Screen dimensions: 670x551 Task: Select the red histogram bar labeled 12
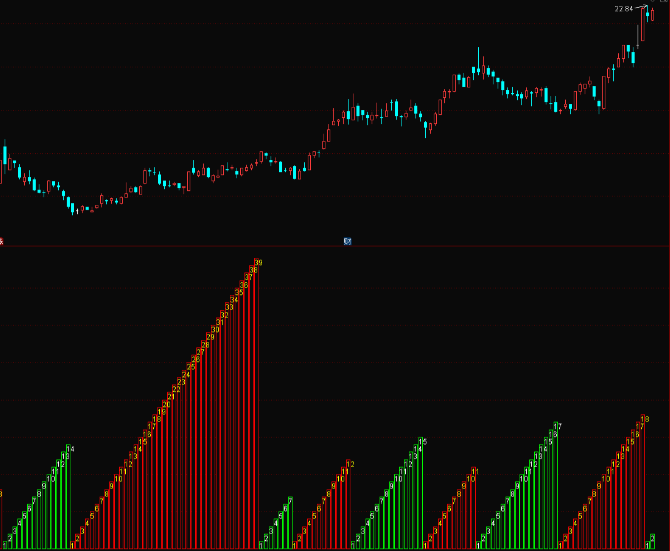[x=348, y=504]
